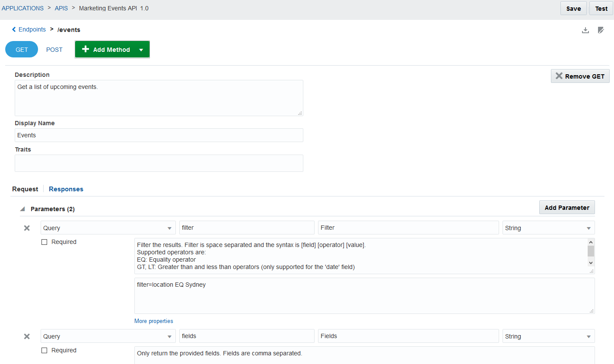Click the fields description text area
Screen dimensions: 614x364
(x=365, y=355)
